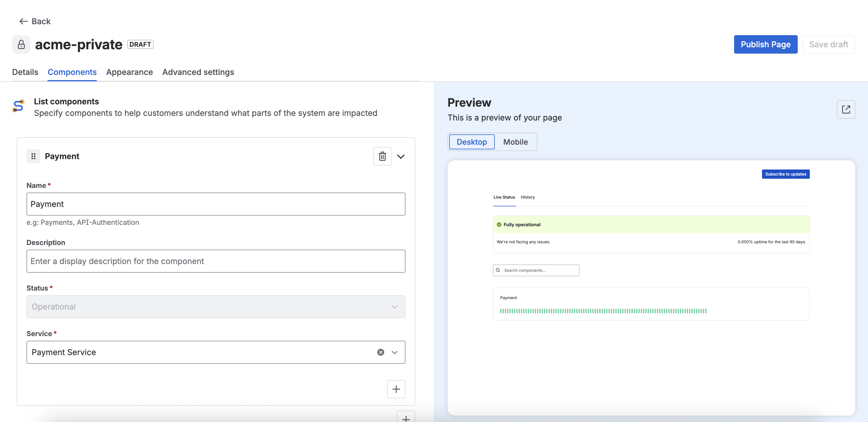Click the 'e.g: Payments, API-Authentication' hint
868x422 pixels.
[x=83, y=222]
